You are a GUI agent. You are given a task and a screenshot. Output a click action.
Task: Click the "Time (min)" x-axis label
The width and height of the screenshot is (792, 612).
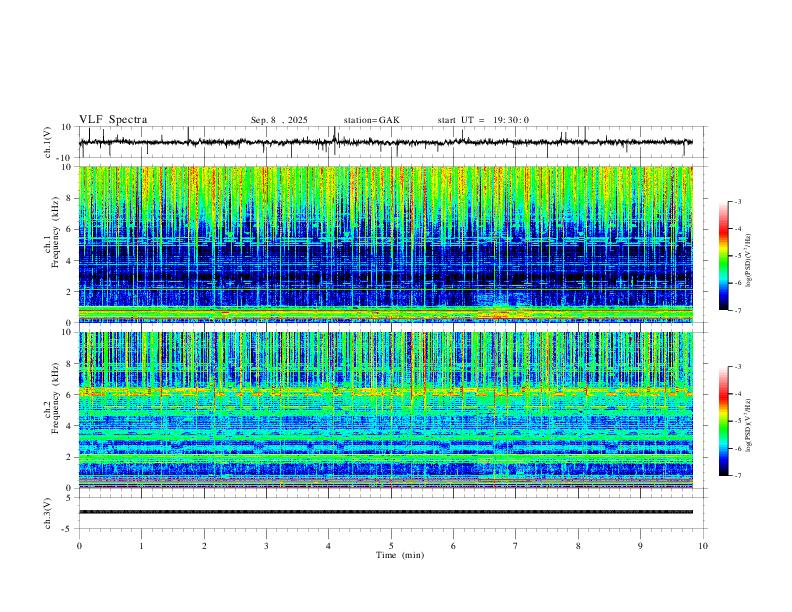pos(400,555)
